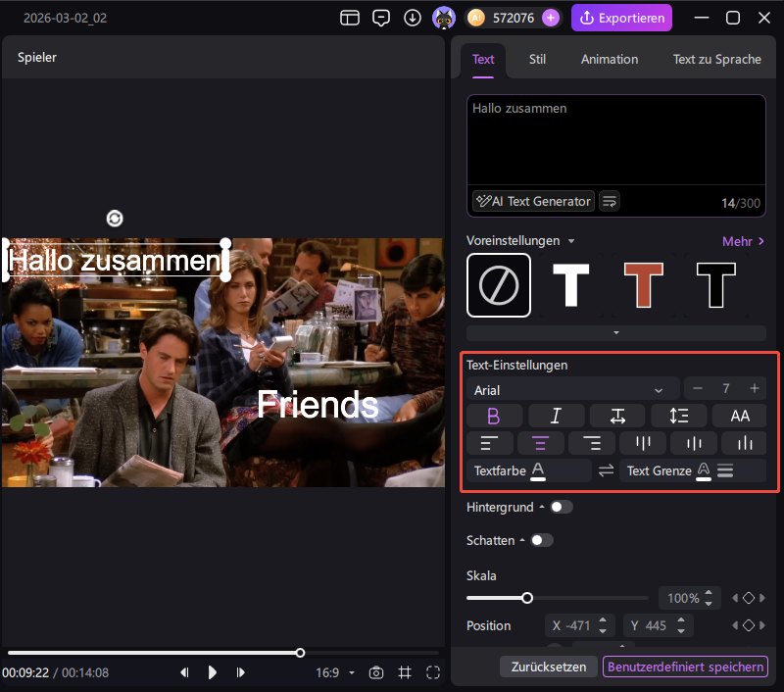Enter fullscreen preview mode
This screenshot has height=692, width=784.
(433, 672)
